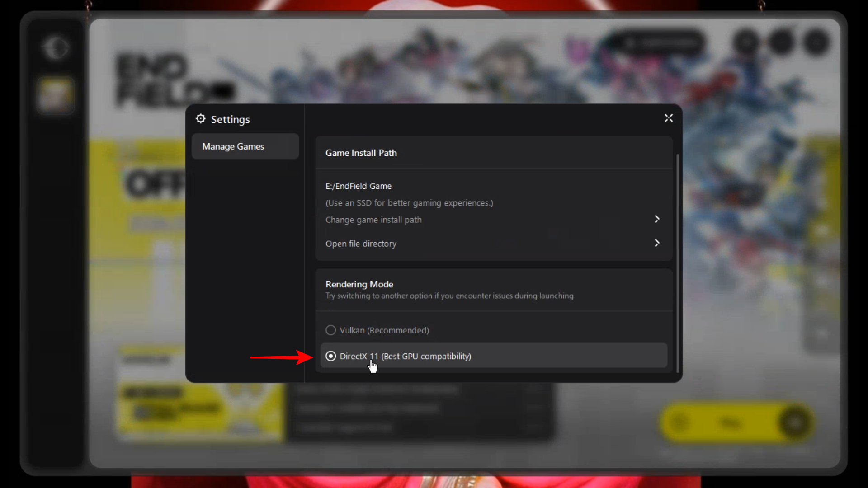Viewport: 868px width, 488px height.
Task: Expand the Change game install path chevron
Action: pyautogui.click(x=657, y=219)
